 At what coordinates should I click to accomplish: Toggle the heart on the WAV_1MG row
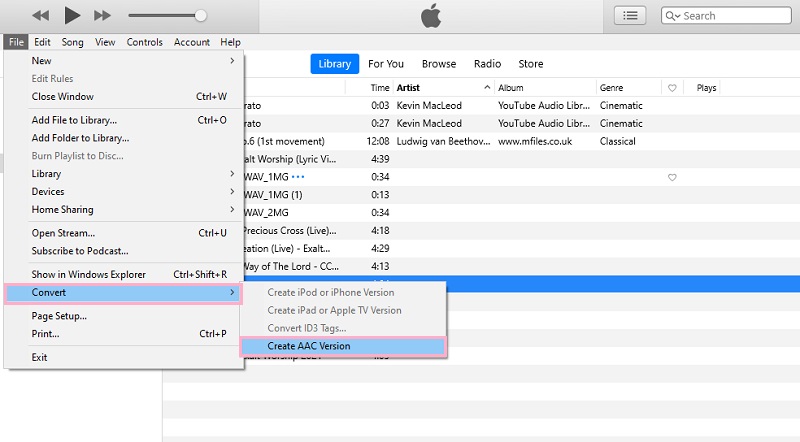[x=672, y=177]
